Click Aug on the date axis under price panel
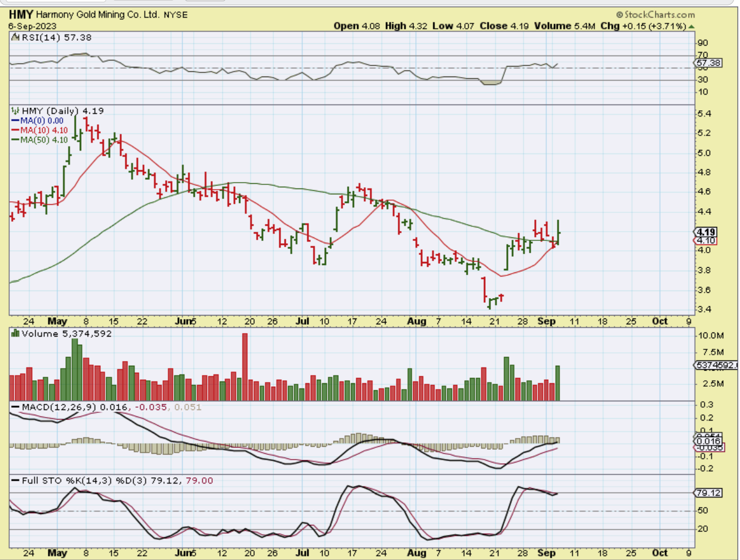The height and width of the screenshot is (560, 740). pyautogui.click(x=416, y=321)
